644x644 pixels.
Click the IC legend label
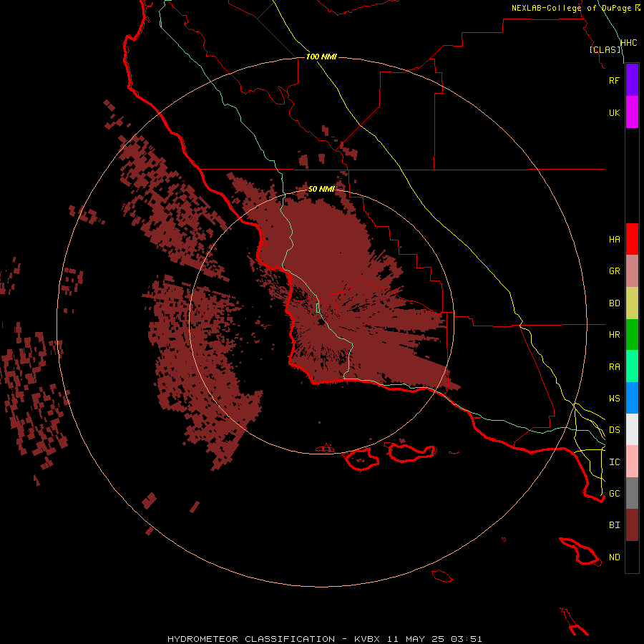tap(615, 462)
